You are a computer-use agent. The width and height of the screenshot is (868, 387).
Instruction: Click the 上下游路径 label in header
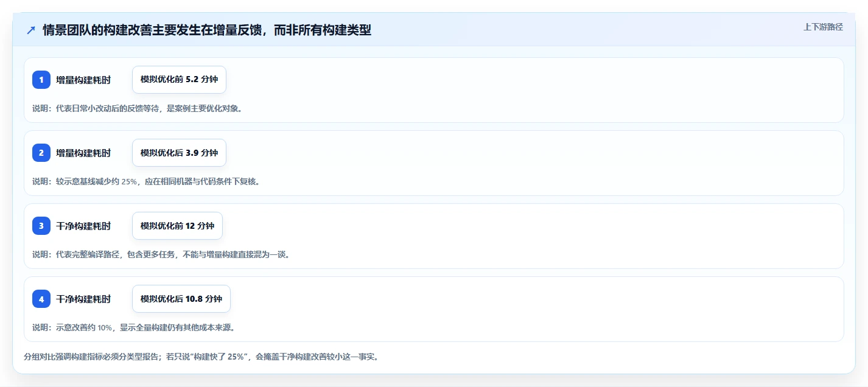pos(823,27)
